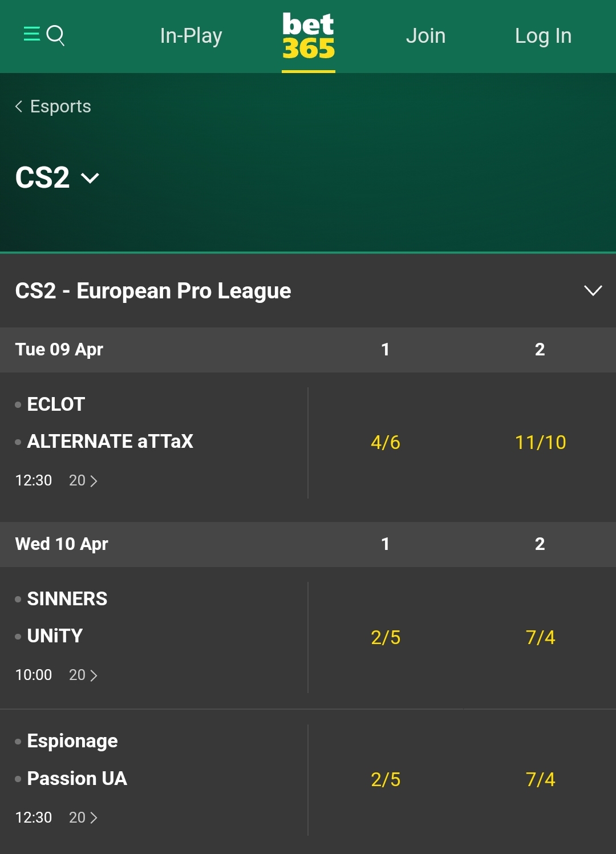Collapse the CS2 European Pro League section

[x=593, y=291]
